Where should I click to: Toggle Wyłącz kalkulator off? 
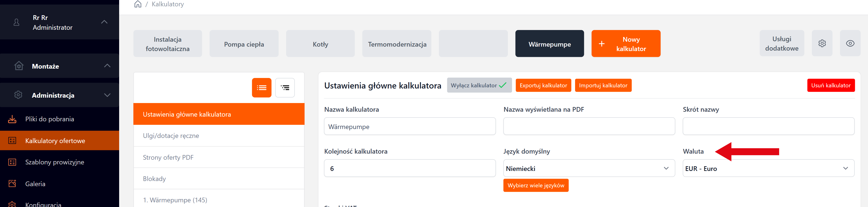(479, 85)
